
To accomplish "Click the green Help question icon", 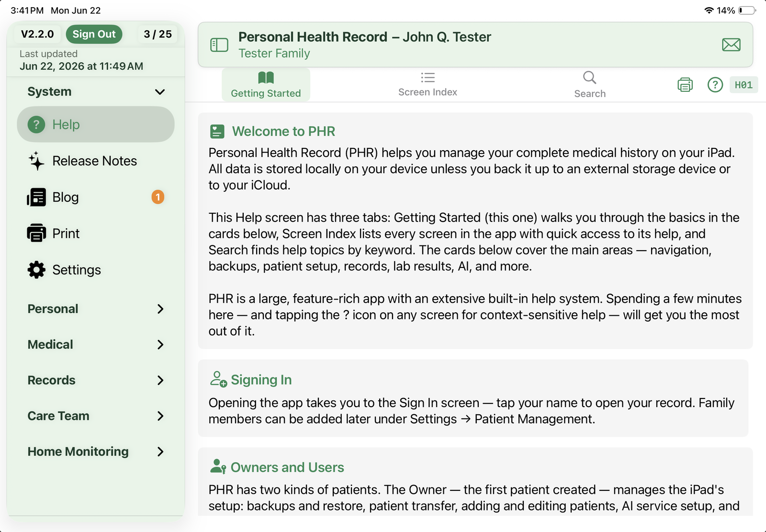I will tap(36, 124).
